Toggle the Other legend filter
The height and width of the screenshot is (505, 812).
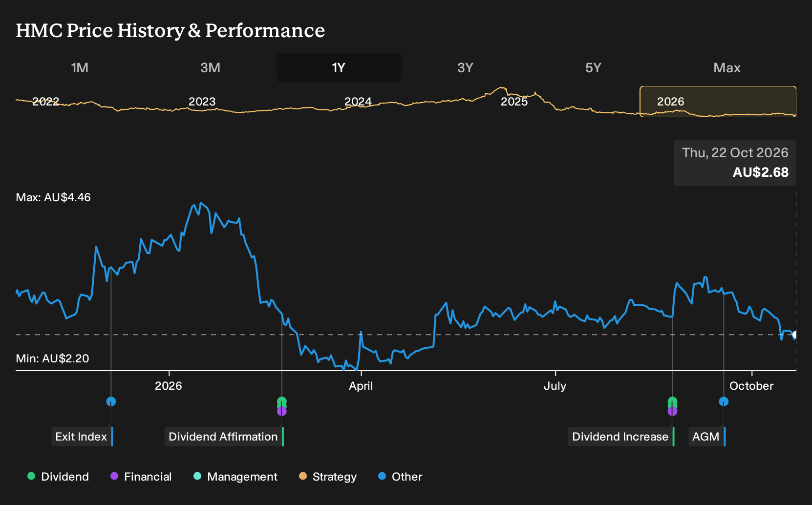[400, 477]
